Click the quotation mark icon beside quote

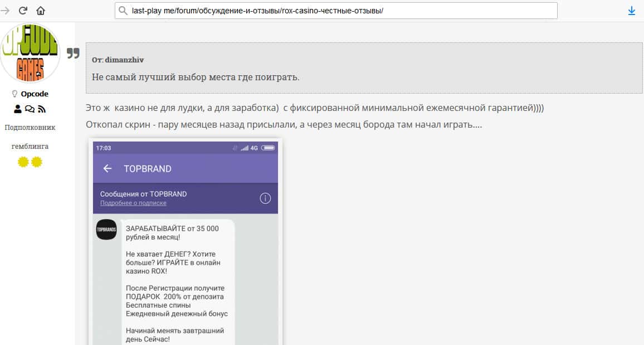(x=73, y=53)
